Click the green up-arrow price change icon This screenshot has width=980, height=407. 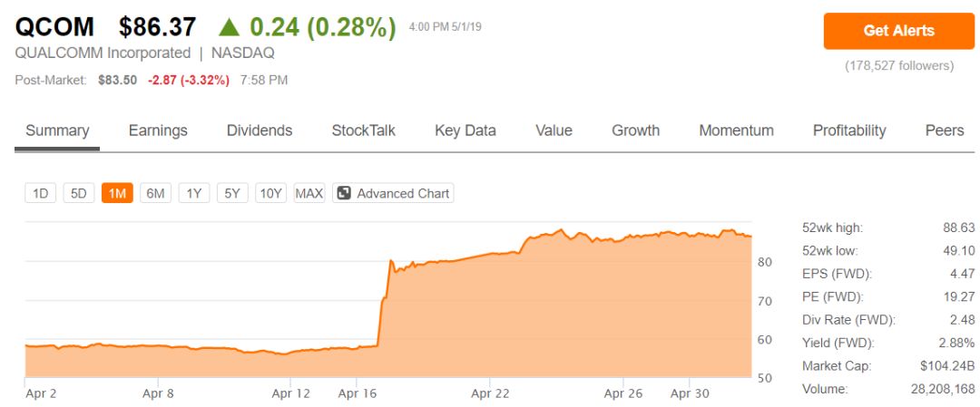[230, 27]
